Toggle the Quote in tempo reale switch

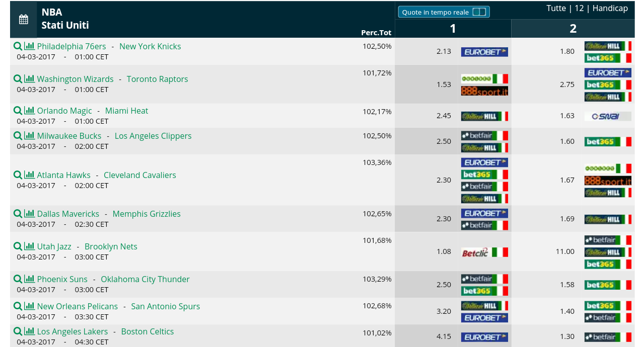[x=479, y=12]
